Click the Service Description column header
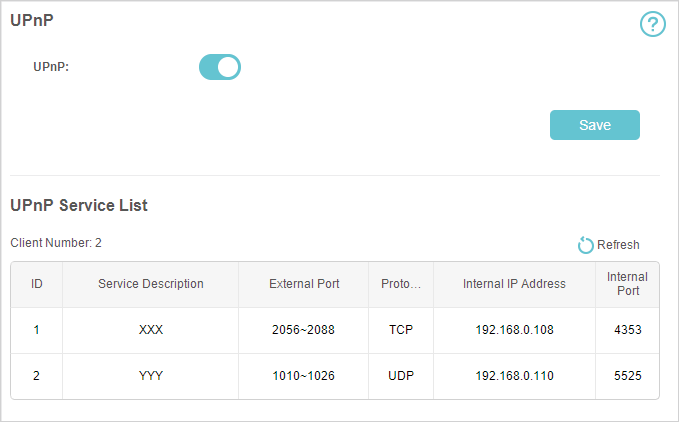679x422 pixels. coord(151,284)
